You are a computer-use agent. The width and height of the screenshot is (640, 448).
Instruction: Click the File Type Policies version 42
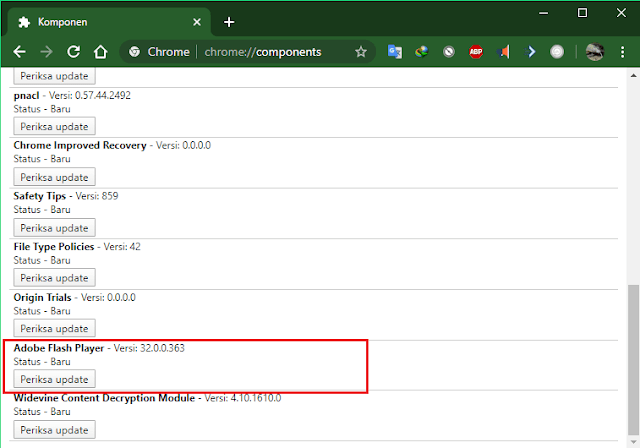coord(135,247)
